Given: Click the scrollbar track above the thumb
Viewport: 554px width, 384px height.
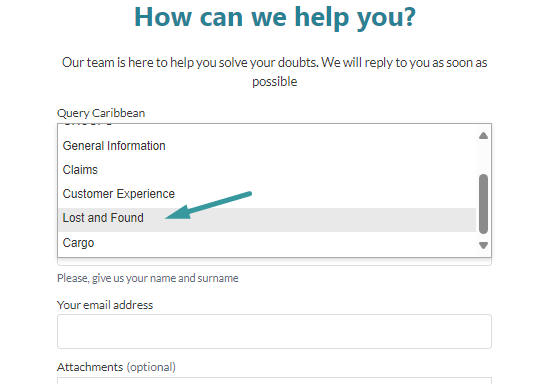Looking at the screenshot, I should 483,158.
